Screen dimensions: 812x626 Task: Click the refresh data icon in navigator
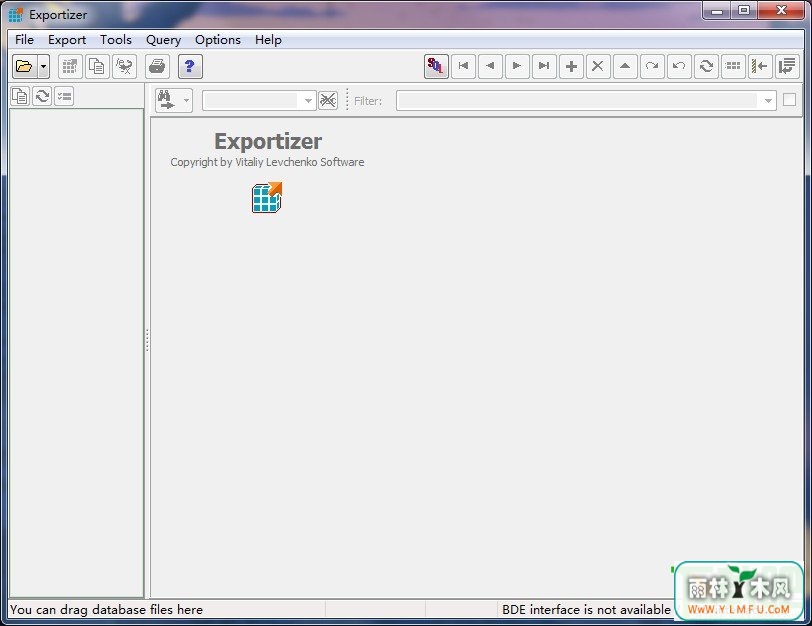pos(706,66)
